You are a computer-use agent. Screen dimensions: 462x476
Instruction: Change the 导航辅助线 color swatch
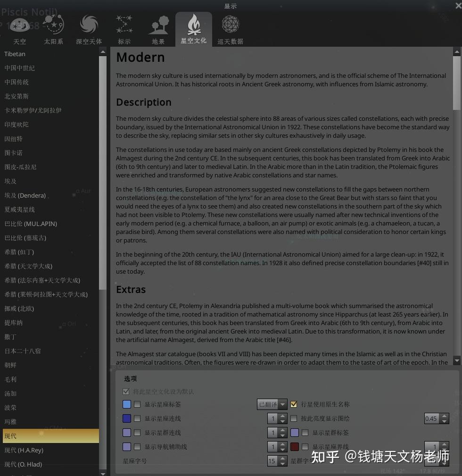(127, 447)
